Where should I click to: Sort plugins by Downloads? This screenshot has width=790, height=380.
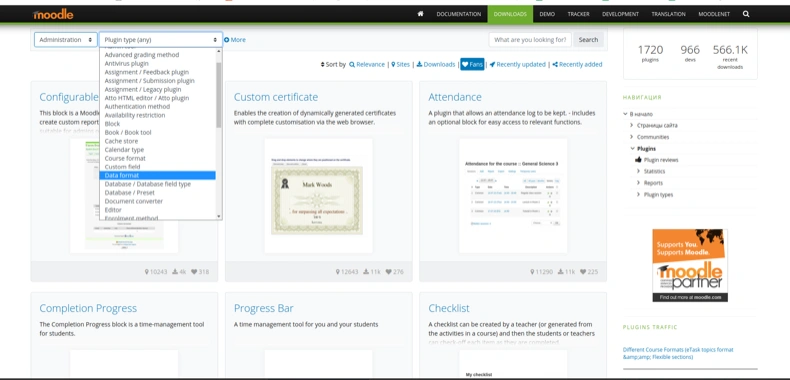(435, 65)
